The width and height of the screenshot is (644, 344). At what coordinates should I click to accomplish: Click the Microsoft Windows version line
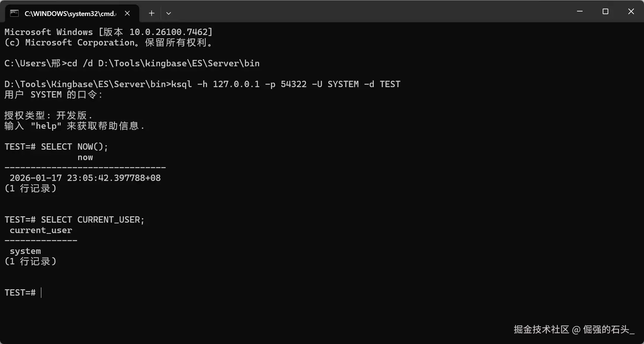coord(108,32)
